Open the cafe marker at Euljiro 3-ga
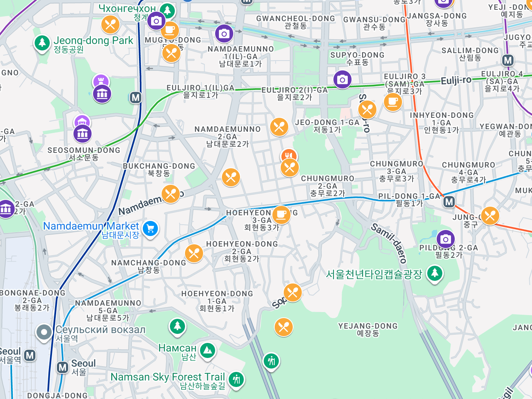 pyautogui.click(x=393, y=102)
